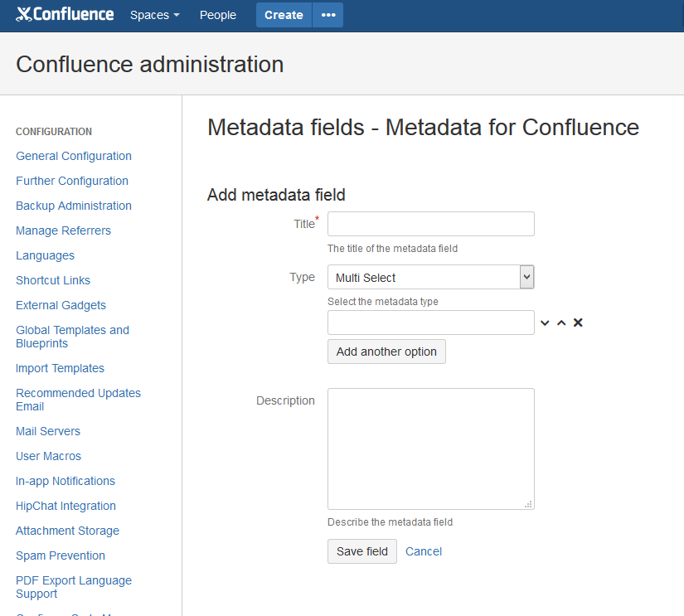Image resolution: width=684 pixels, height=616 pixels.
Task: Remove the option with the X icon
Action: (578, 323)
